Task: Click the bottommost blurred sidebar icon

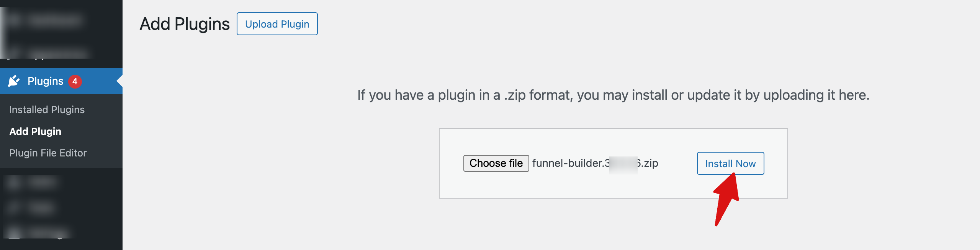Action: (14, 232)
